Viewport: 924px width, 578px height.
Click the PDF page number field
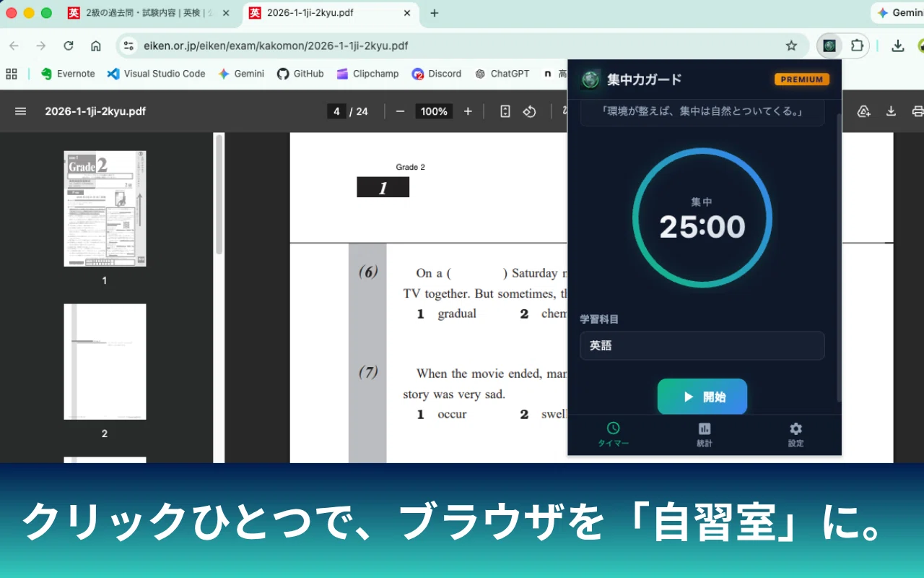tap(336, 111)
